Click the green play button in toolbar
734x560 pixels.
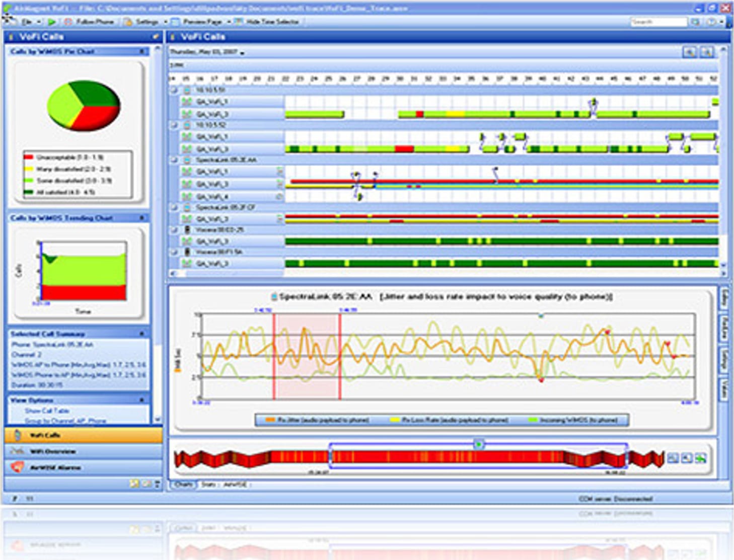click(52, 22)
